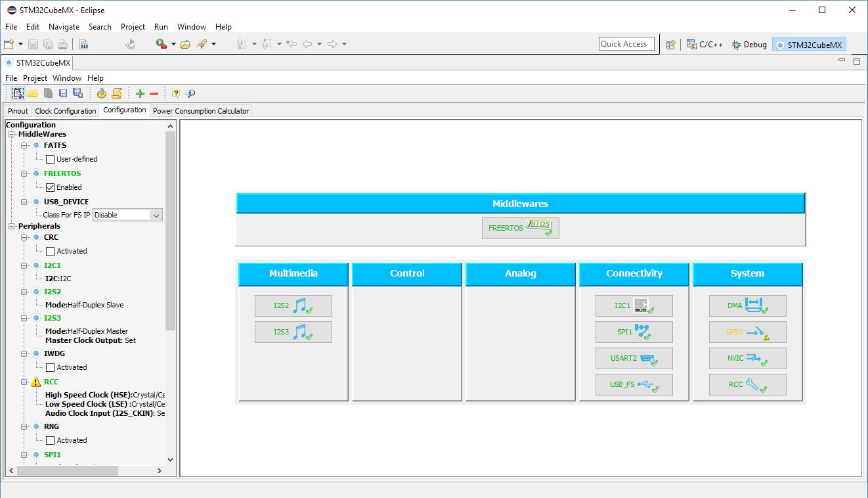The width and height of the screenshot is (868, 498).
Task: Check Activated under CRC
Action: [x=50, y=251]
